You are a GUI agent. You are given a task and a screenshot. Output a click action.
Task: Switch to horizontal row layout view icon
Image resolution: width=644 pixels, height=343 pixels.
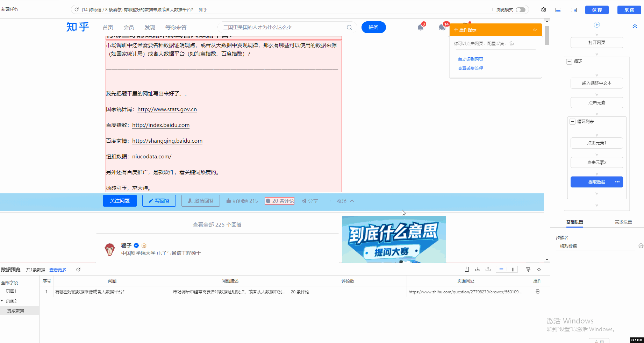pyautogui.click(x=501, y=270)
